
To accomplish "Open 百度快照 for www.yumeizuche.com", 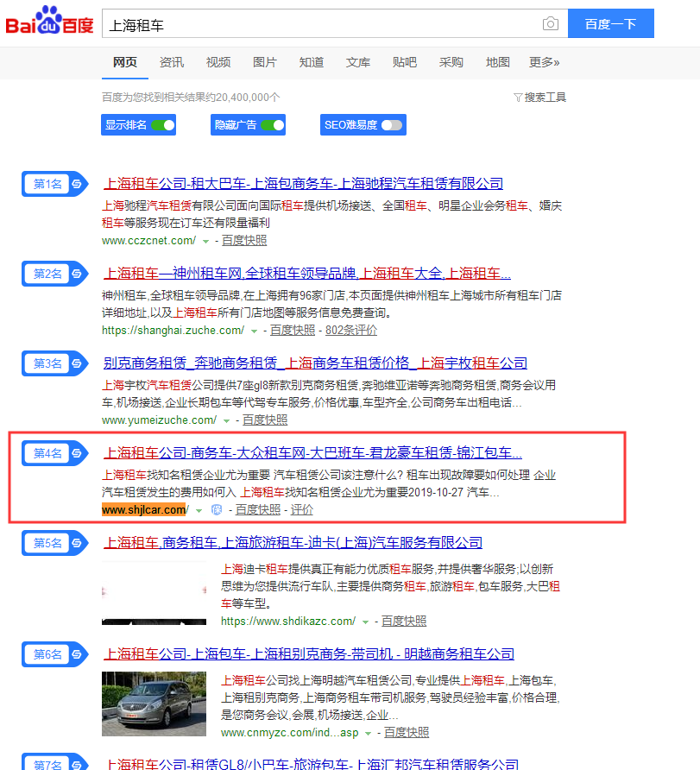I will [265, 420].
